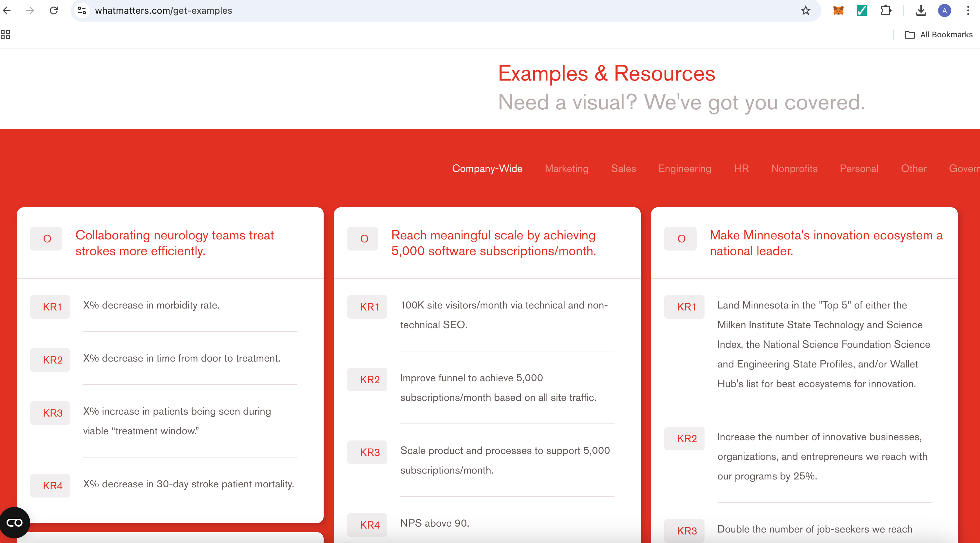
Task: Open site information icon in the address bar
Action: point(82,10)
